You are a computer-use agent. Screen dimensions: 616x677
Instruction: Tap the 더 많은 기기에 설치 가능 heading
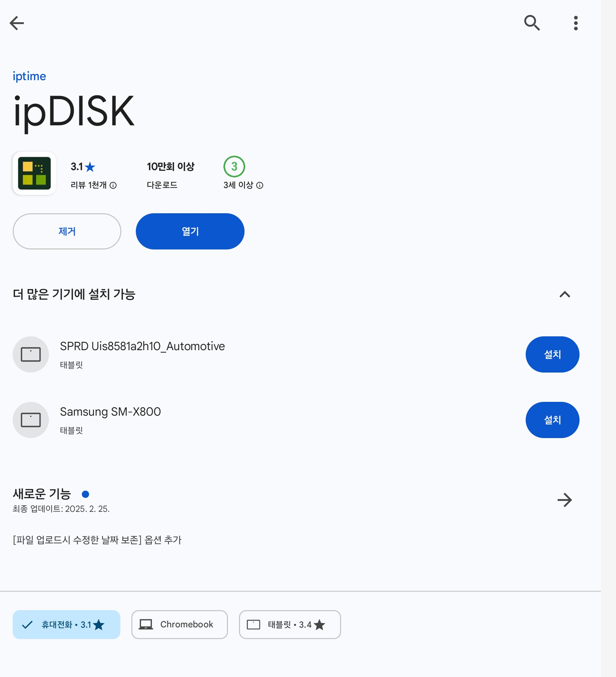click(x=74, y=294)
